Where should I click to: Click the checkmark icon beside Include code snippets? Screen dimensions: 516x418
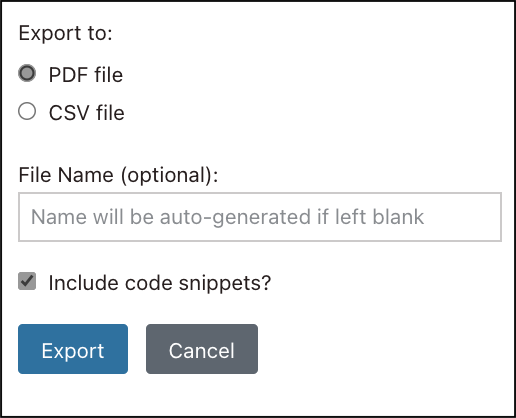click(27, 281)
